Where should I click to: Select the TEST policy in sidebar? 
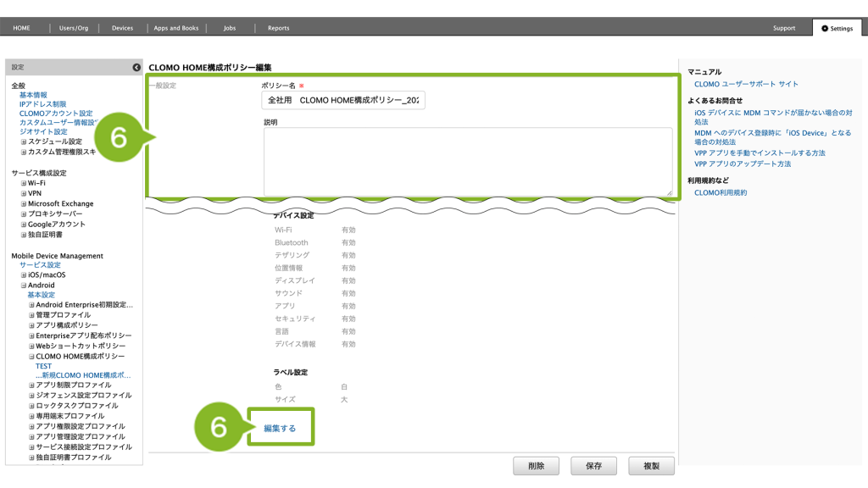[43, 367]
